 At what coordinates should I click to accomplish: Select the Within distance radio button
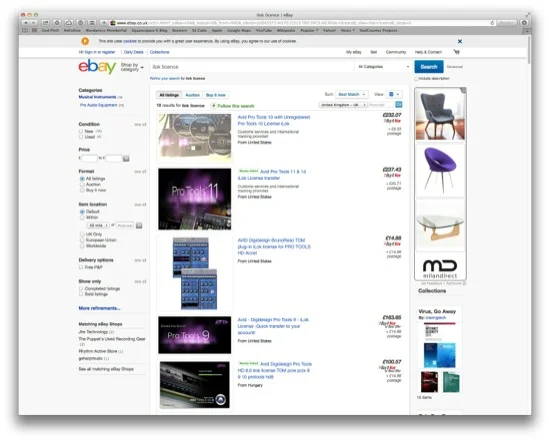82,217
